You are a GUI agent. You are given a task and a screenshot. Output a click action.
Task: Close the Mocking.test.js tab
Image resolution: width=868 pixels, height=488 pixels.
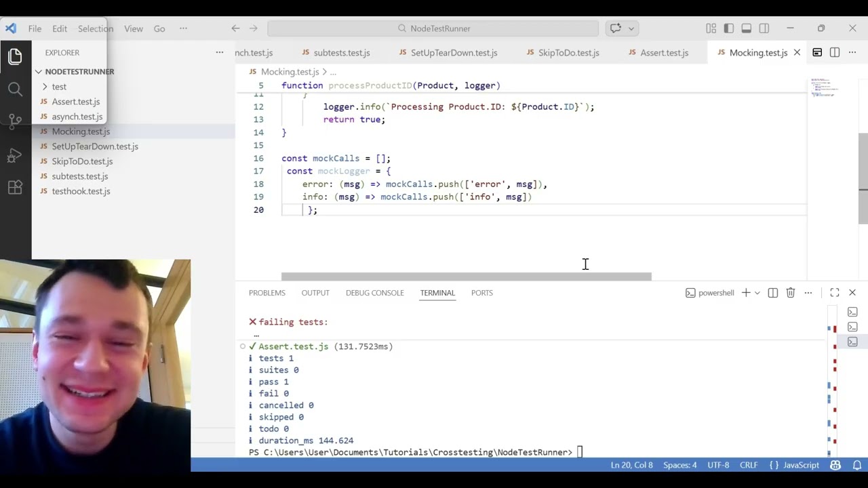797,52
